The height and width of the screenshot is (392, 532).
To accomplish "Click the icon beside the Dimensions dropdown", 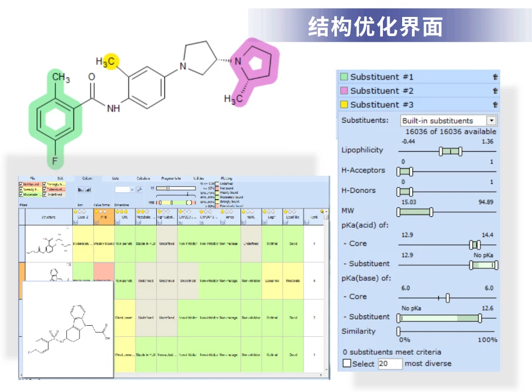I will (139, 190).
